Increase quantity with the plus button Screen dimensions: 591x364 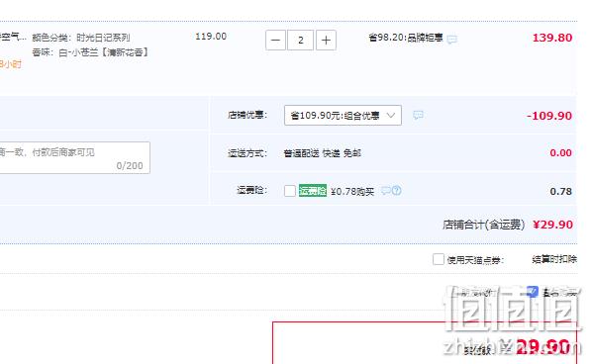pyautogui.click(x=326, y=40)
